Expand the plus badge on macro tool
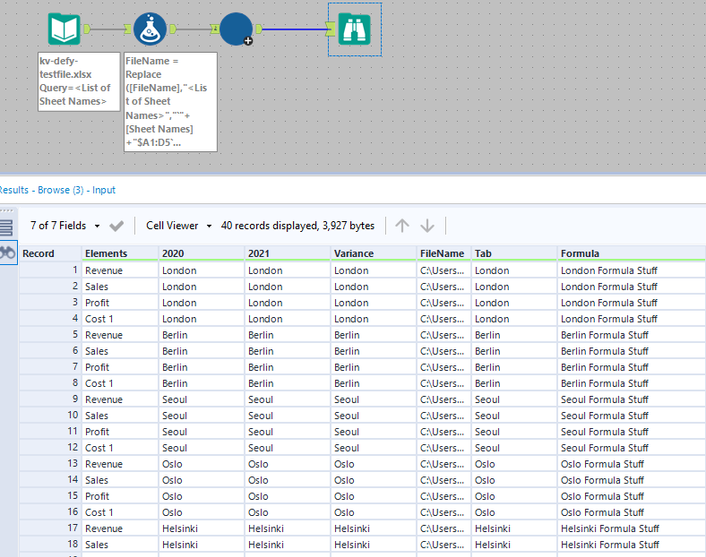This screenshot has width=706, height=557. click(x=247, y=41)
